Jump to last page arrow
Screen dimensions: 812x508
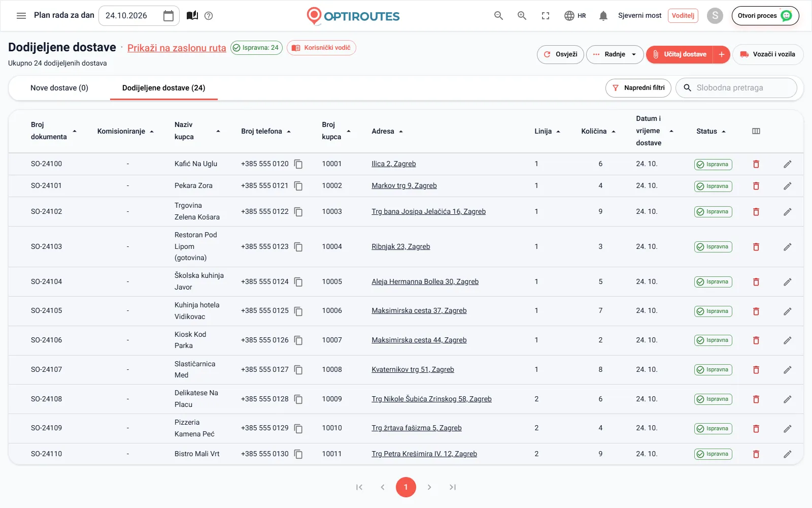pos(453,487)
